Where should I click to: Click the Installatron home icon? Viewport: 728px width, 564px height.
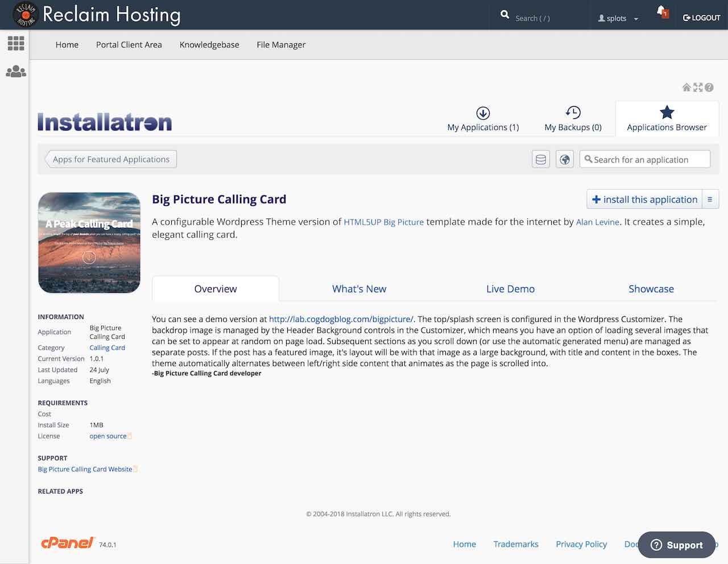click(686, 88)
